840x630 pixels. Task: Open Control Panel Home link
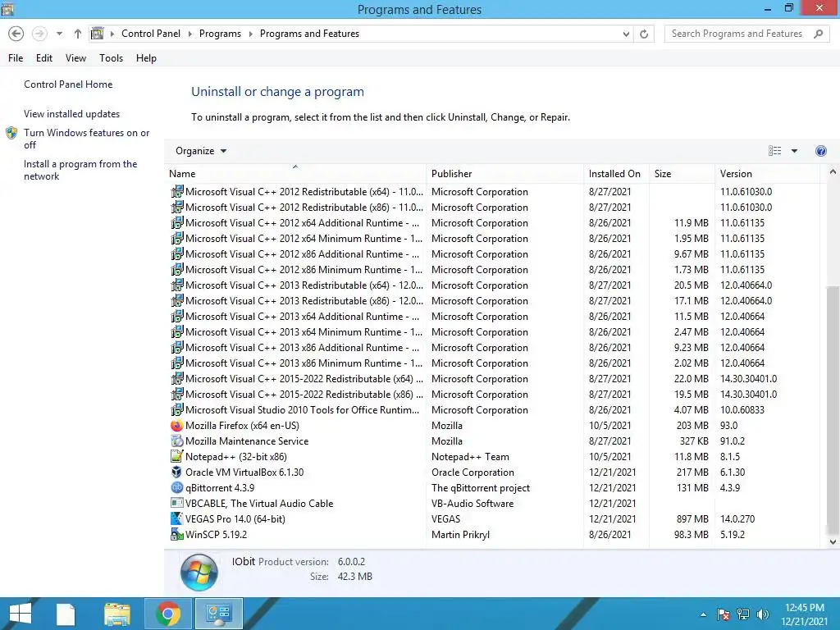68,84
